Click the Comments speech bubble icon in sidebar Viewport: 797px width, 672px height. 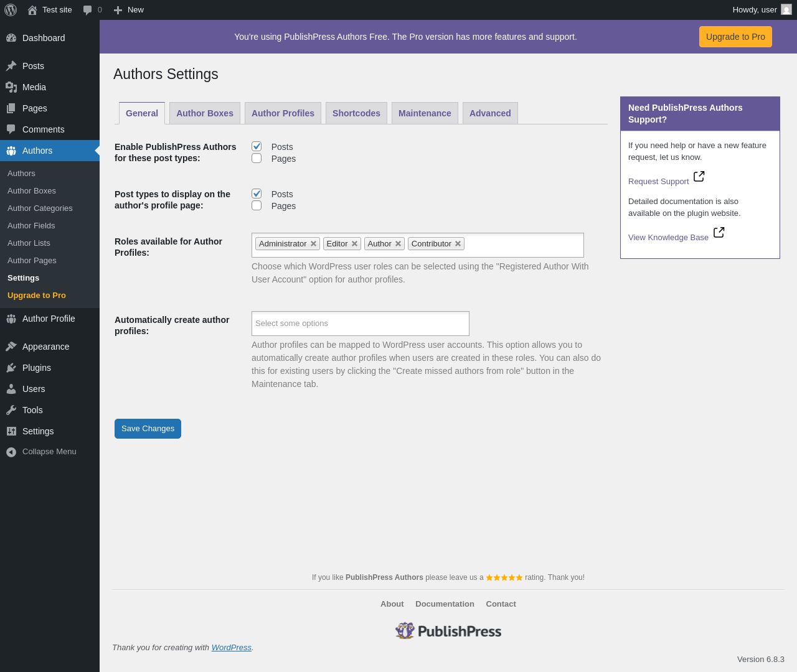click(11, 129)
